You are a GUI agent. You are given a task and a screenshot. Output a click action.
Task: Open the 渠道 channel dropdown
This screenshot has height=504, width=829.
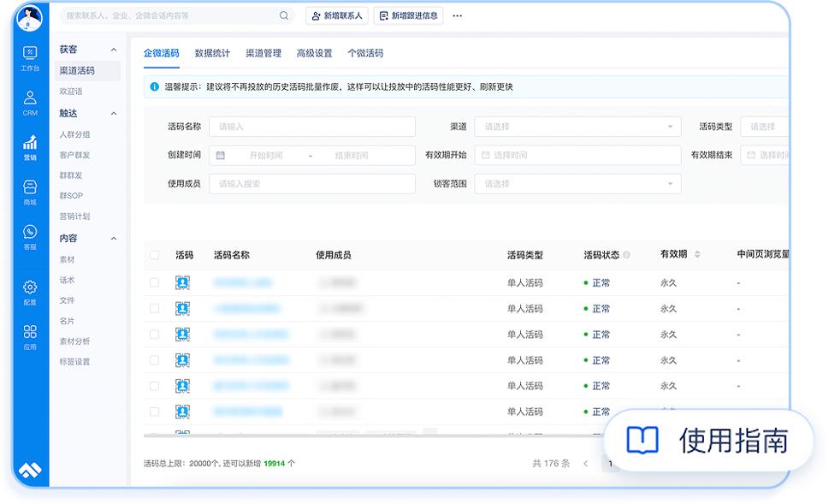577,127
